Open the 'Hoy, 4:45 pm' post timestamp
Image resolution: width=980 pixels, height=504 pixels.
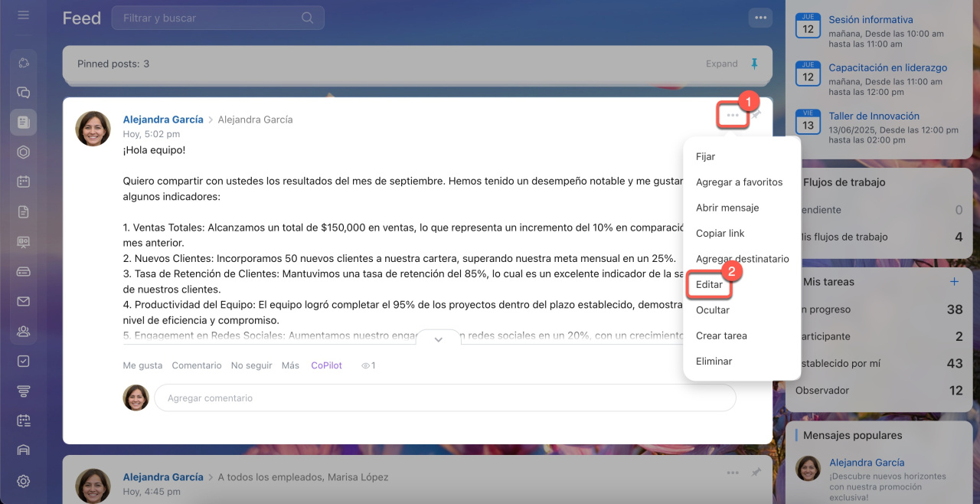coord(152,492)
